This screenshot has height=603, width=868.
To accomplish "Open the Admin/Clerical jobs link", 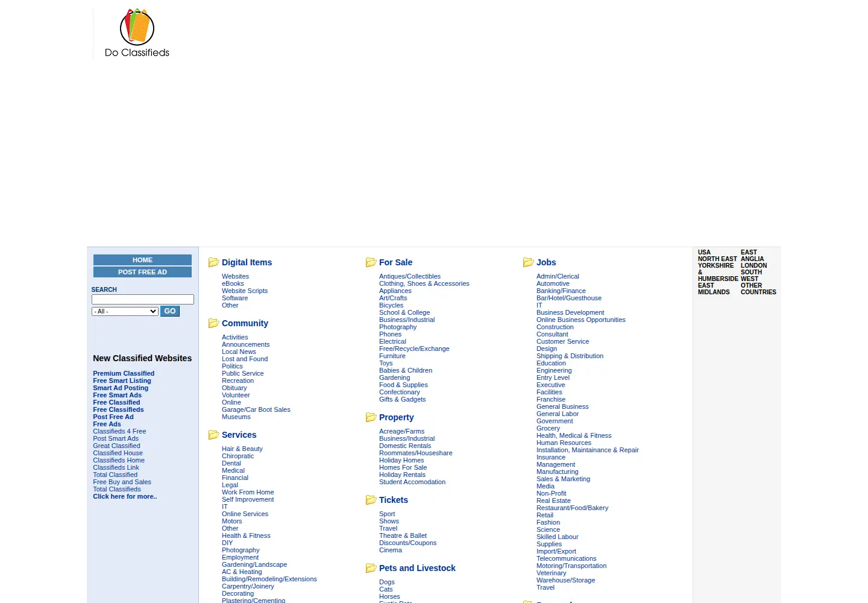I will [x=558, y=276].
